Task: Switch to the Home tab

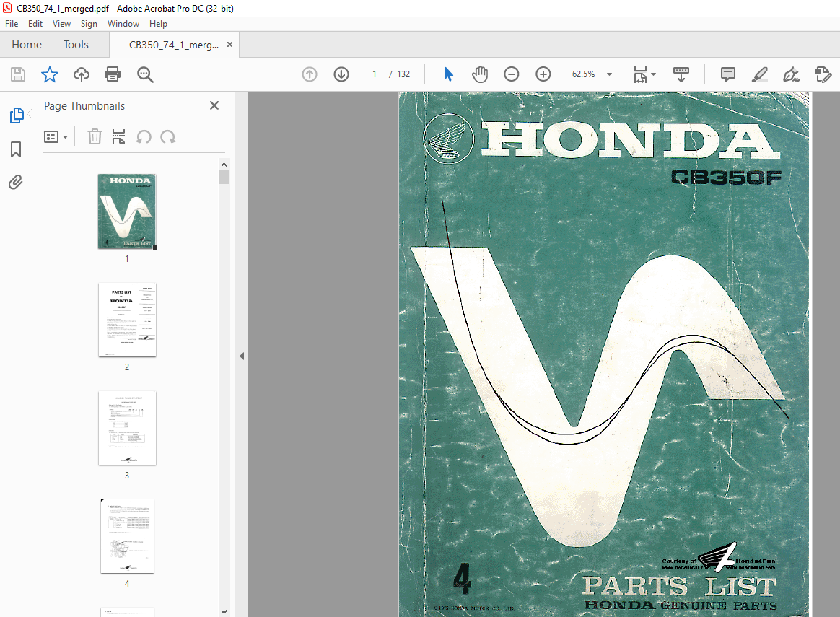Action: [27, 45]
